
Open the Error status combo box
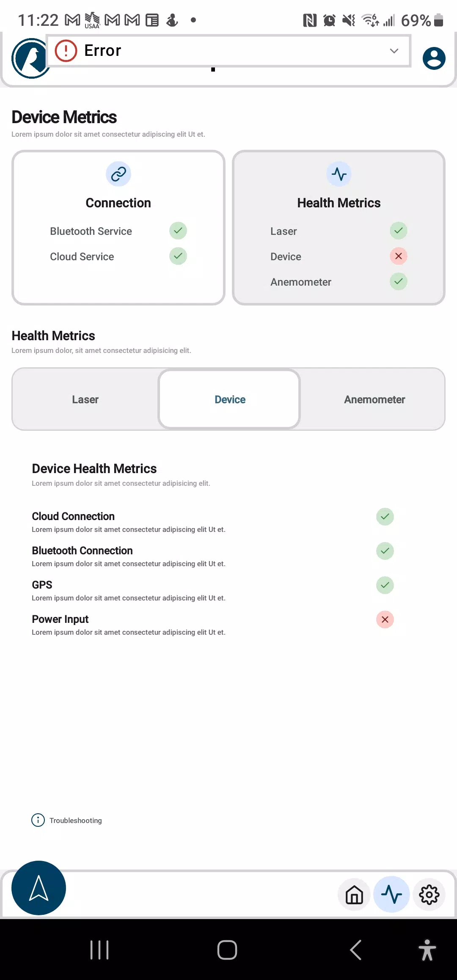click(228, 51)
